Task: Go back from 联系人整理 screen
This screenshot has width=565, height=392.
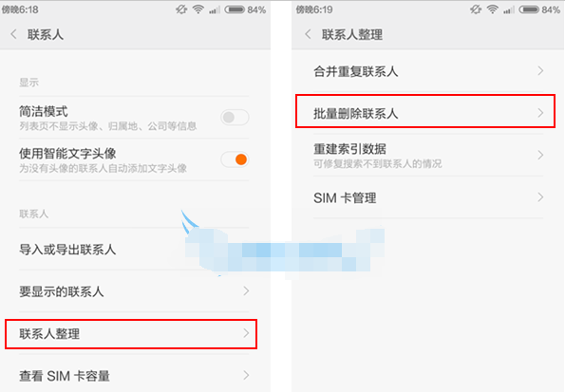Action: pyautogui.click(x=308, y=34)
